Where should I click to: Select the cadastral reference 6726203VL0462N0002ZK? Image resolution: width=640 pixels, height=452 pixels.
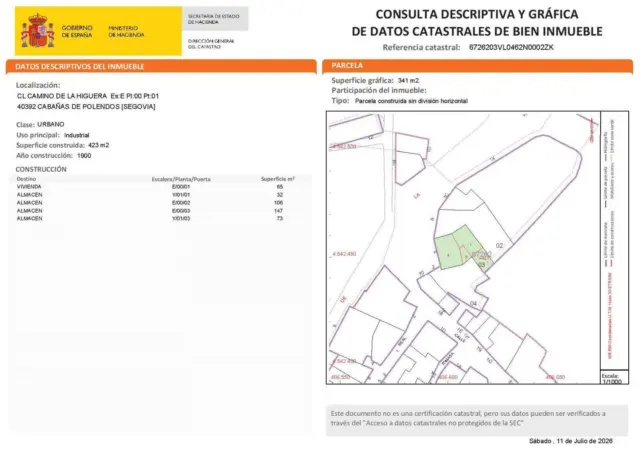pos(511,47)
